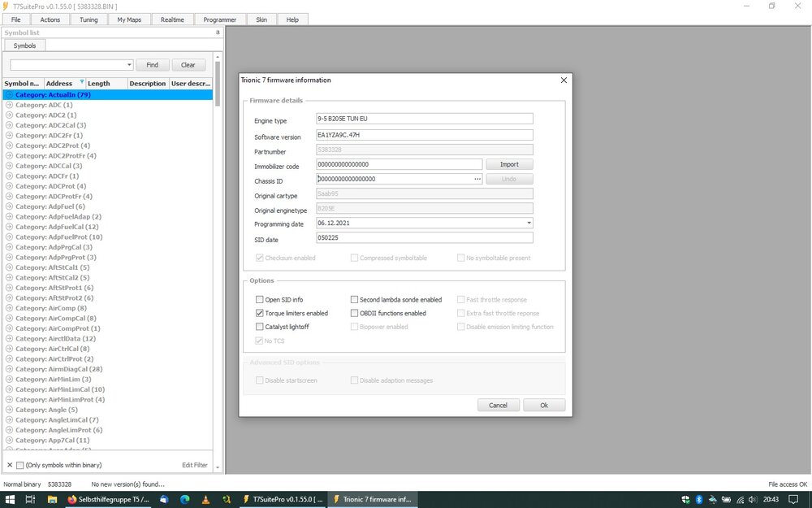Uncheck Torque limiters enabled
812x508 pixels.
tap(260, 313)
